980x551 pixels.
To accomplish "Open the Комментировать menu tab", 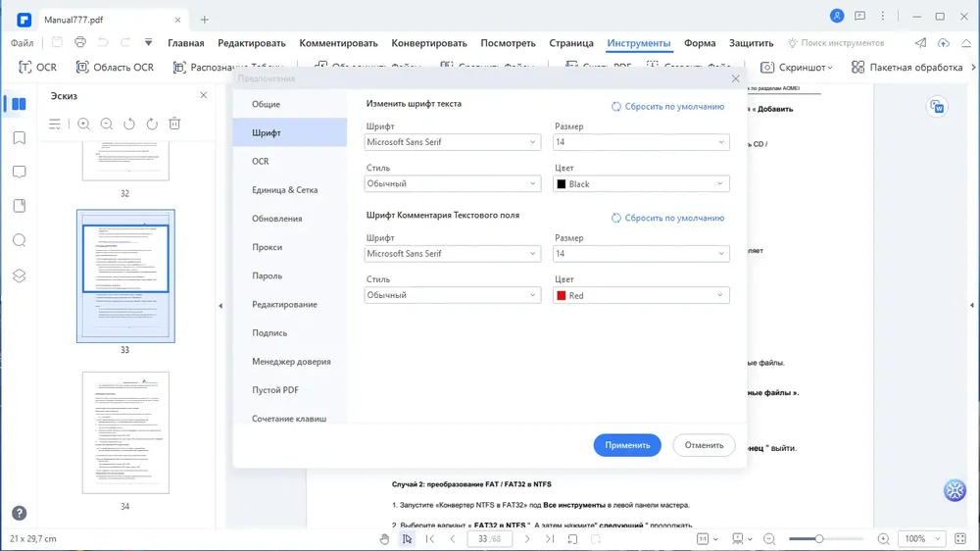I will tap(338, 43).
